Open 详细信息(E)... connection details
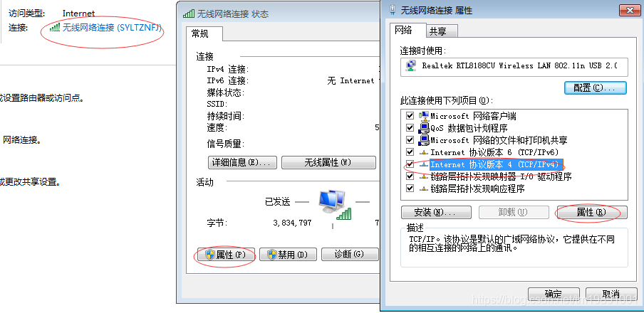644x313 pixels. click(242, 162)
